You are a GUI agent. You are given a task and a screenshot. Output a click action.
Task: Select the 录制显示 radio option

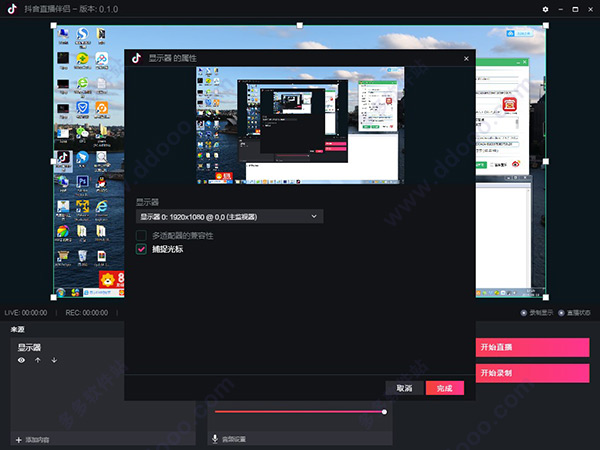[x=523, y=313]
